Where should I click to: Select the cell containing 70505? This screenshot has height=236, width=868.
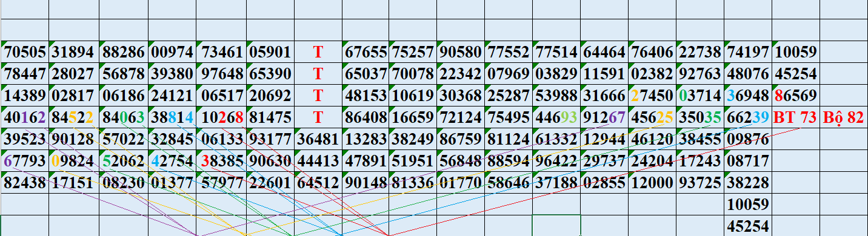point(25,51)
